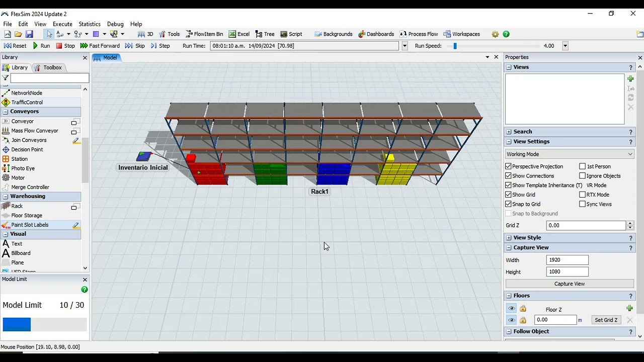This screenshot has width=644, height=362.
Task: Open the Excel interface tool
Action: 239,34
